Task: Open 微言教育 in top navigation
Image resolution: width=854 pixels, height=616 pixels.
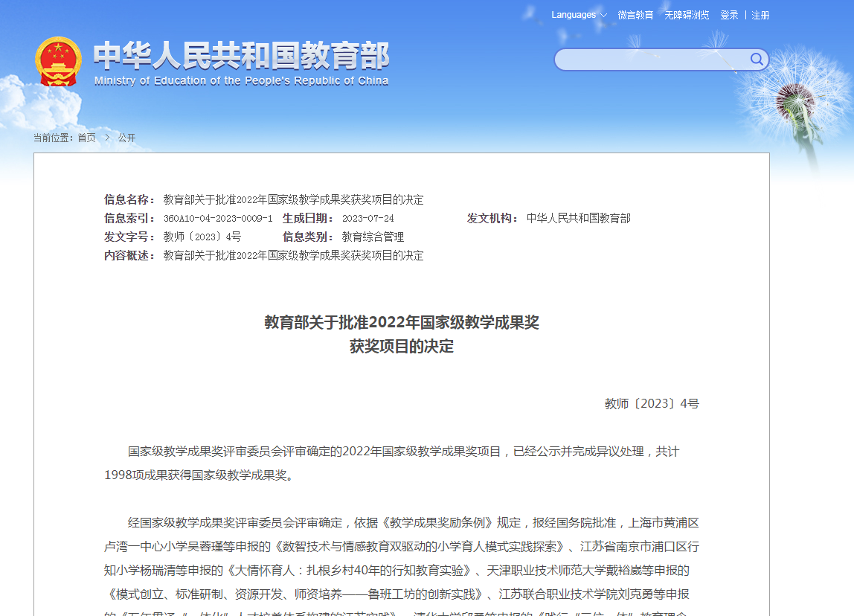Action: (x=635, y=15)
